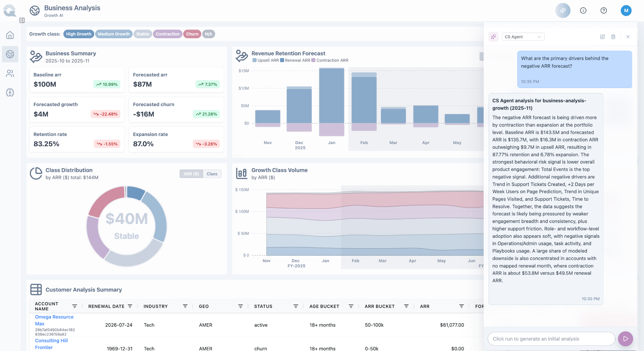Delete chat with the trash icon
Viewport: 644px width, 351px height.
(x=613, y=37)
